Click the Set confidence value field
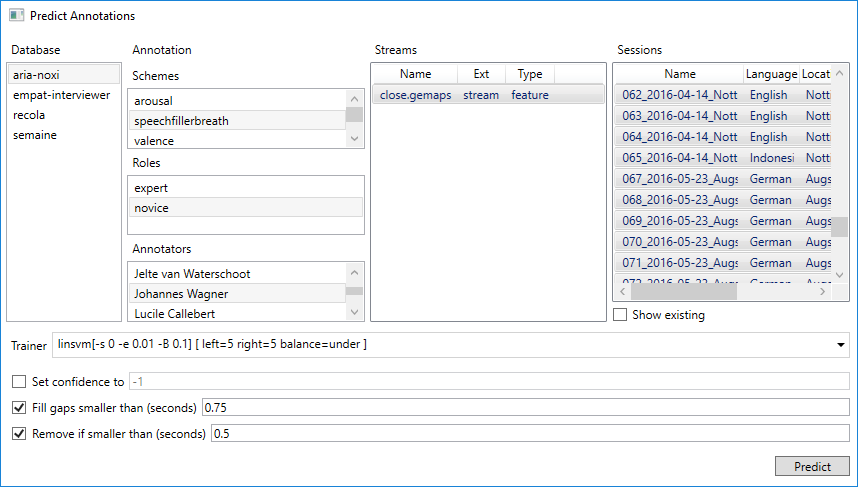This screenshot has height=487, width=858. 489,381
